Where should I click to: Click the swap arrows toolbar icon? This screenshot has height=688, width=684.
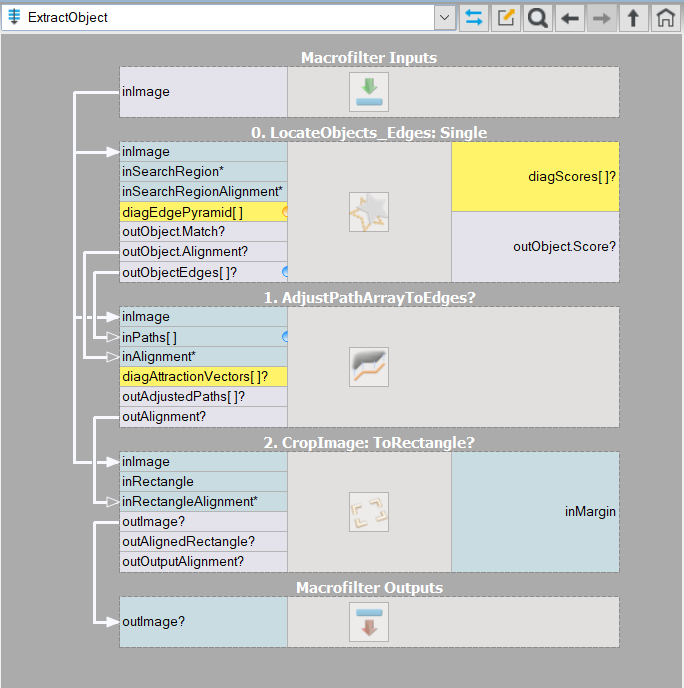[474, 17]
